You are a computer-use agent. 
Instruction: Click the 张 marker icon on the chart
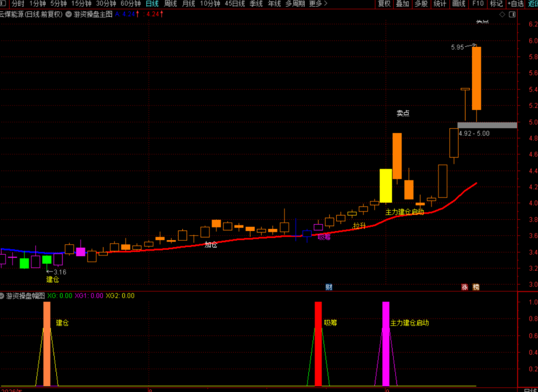(464, 287)
